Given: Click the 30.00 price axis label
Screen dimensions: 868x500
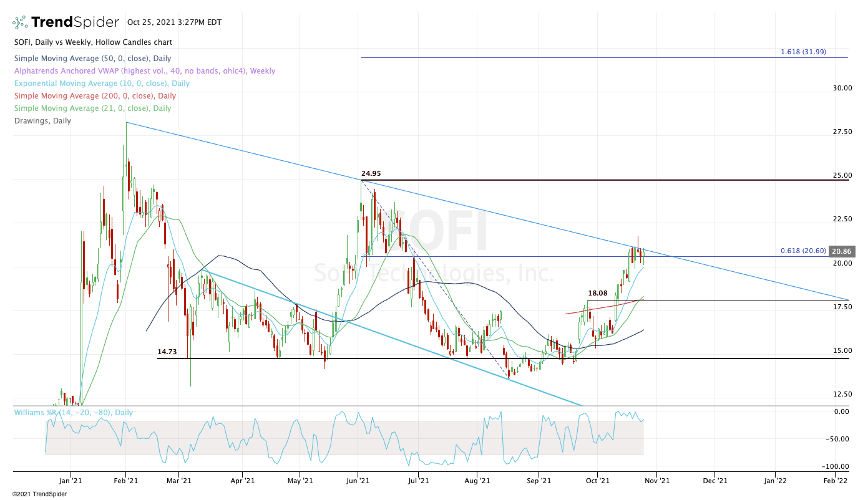Looking at the screenshot, I should pos(842,88).
